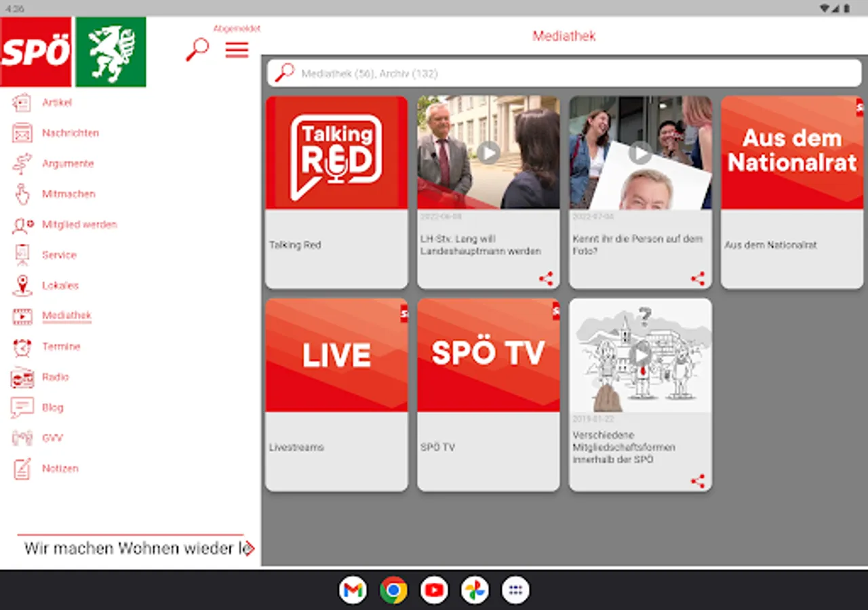
Task: Click the Argumente signpost icon
Action: point(22,163)
